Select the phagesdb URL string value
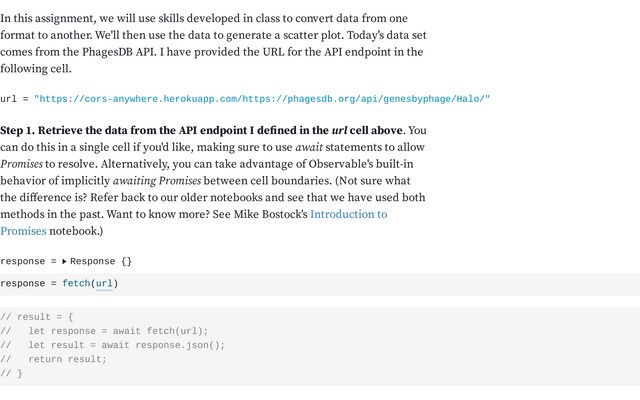This screenshot has height=400, width=640. pos(262,99)
